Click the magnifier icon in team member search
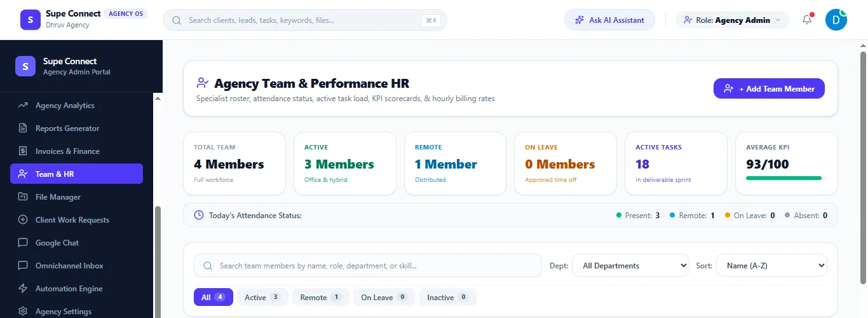 click(207, 266)
